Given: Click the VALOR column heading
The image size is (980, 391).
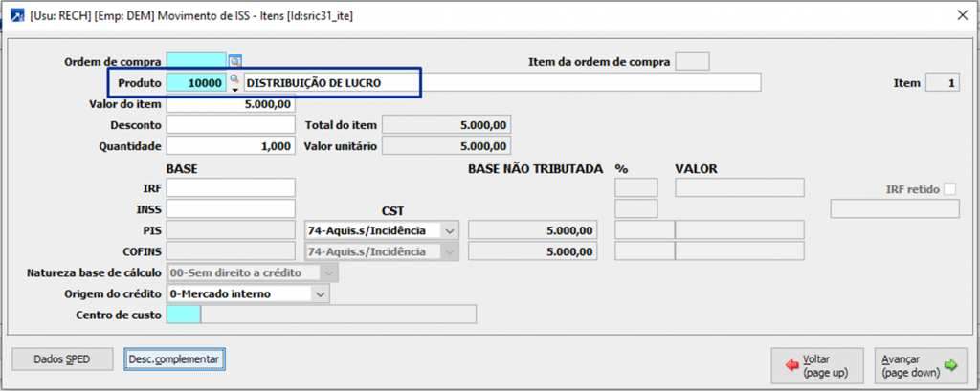Looking at the screenshot, I should coord(697,168).
